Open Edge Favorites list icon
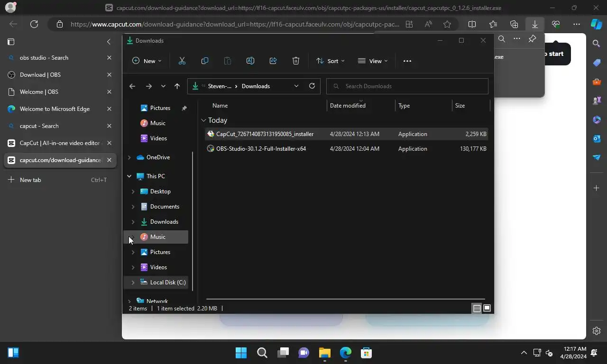 click(x=493, y=24)
